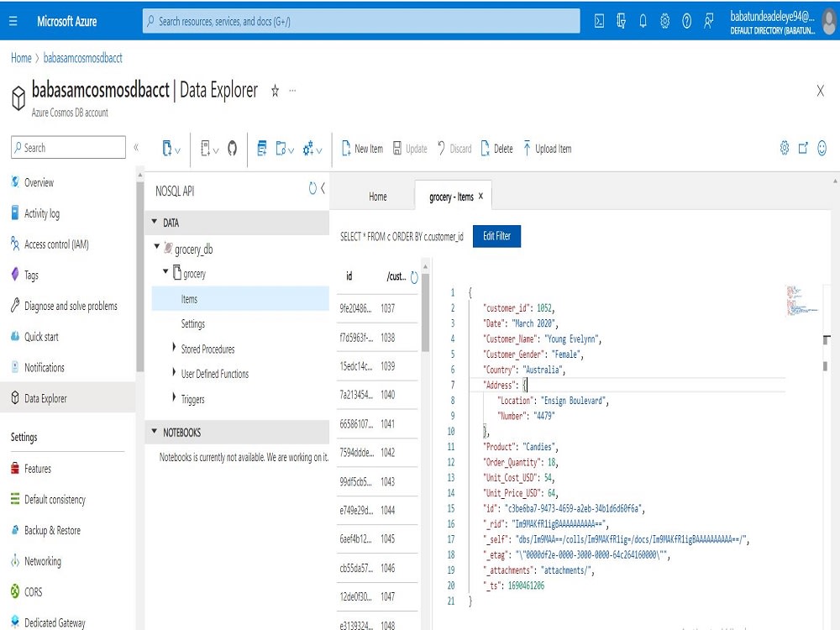Collapse the grocery container node

pos(166,271)
